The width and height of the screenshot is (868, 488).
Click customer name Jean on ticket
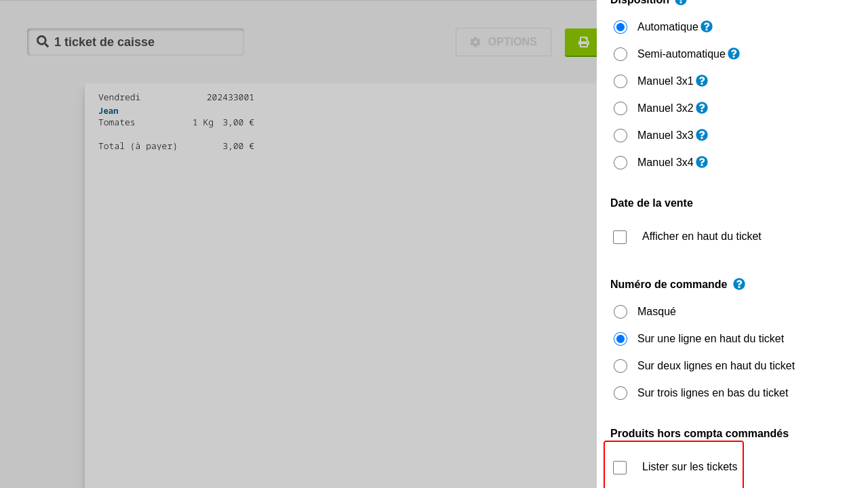pos(108,110)
